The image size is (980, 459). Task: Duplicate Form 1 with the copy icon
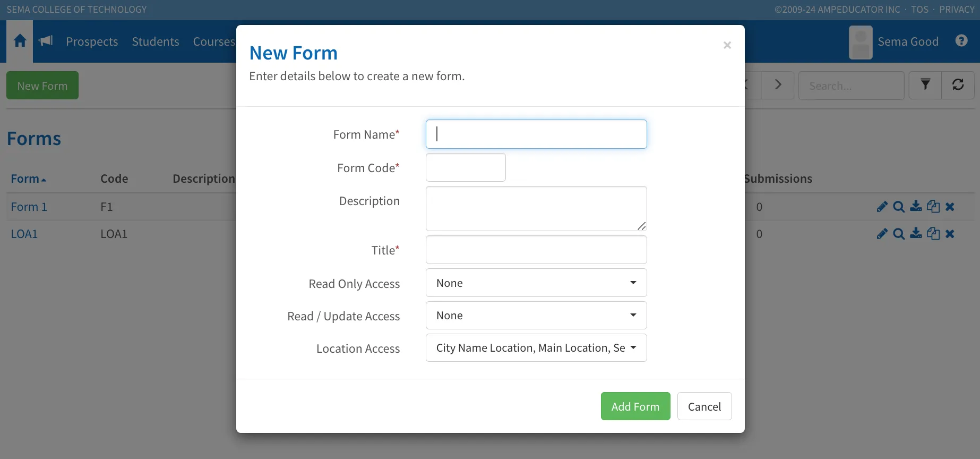(x=933, y=206)
